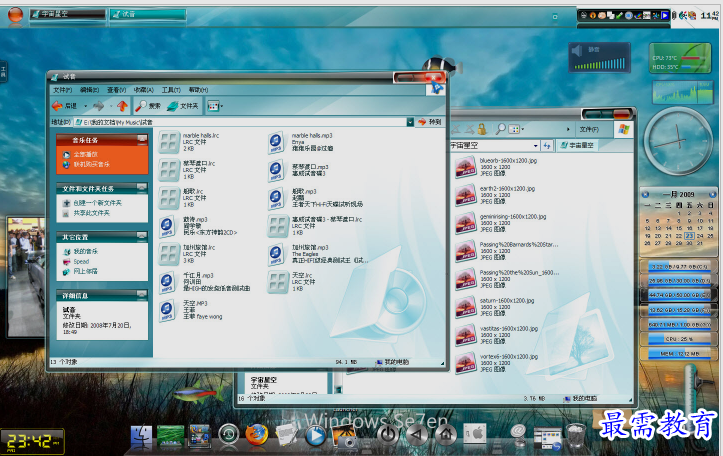Image resolution: width=723 pixels, height=456 pixels.
Task: Select the 加州旅馆.mp3 file icon
Action: click(x=276, y=254)
